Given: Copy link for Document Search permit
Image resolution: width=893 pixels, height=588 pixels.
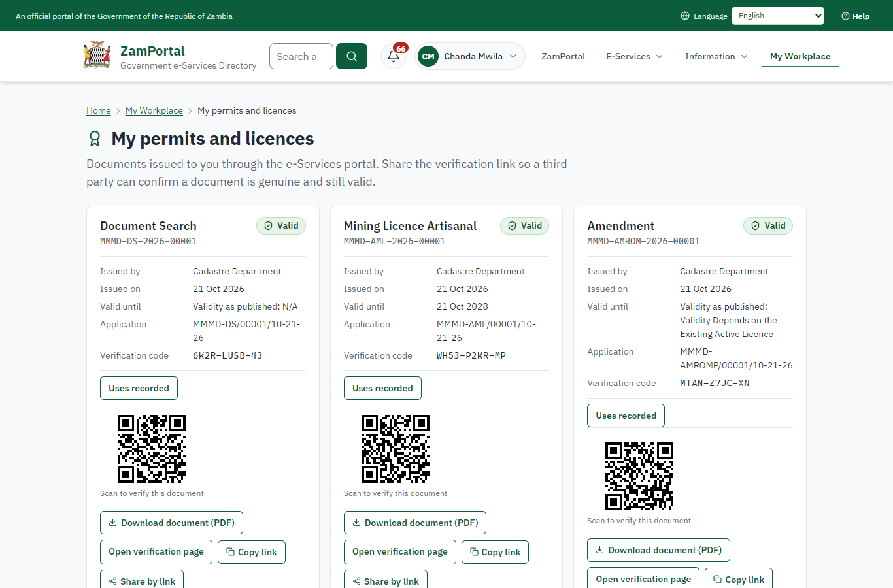Looking at the screenshot, I should [x=252, y=552].
